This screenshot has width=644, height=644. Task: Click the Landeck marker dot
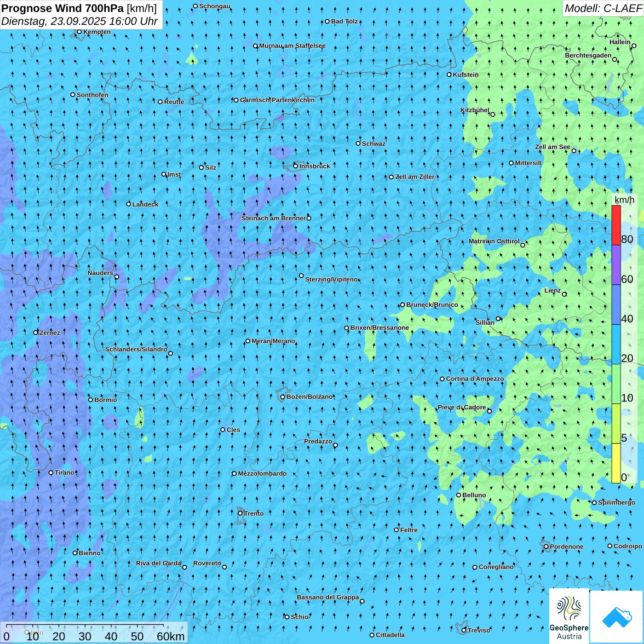coord(129,204)
